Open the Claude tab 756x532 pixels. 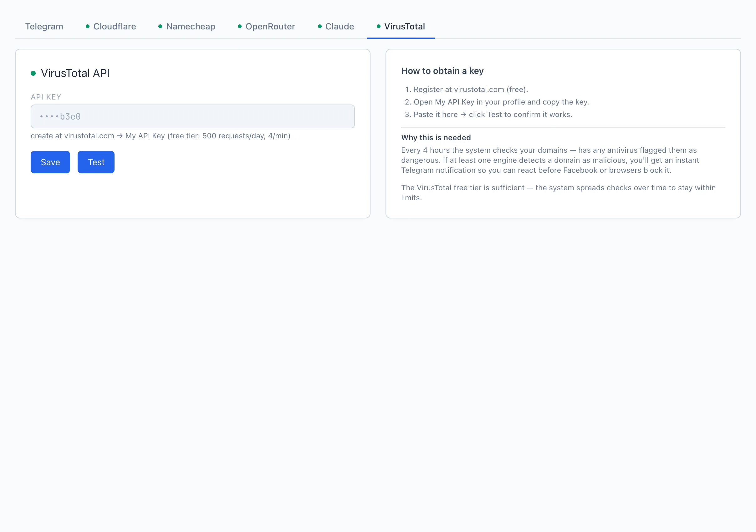pyautogui.click(x=336, y=26)
